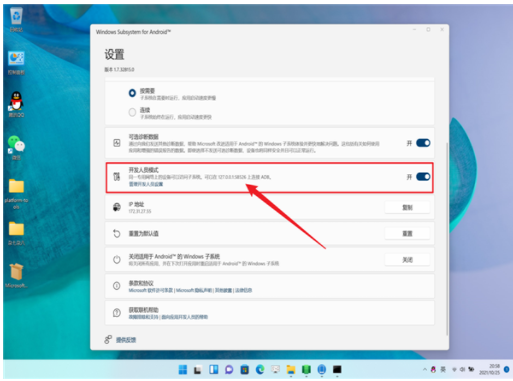The width and height of the screenshot is (513, 381).
Task: Click the help icon in 获取联机帮助 row
Action: pyautogui.click(x=117, y=313)
